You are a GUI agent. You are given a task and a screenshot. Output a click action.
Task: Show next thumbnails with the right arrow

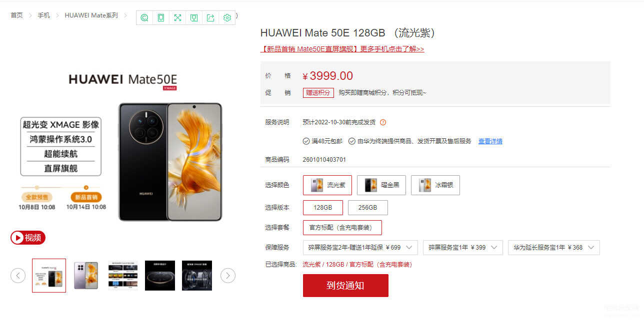click(228, 276)
